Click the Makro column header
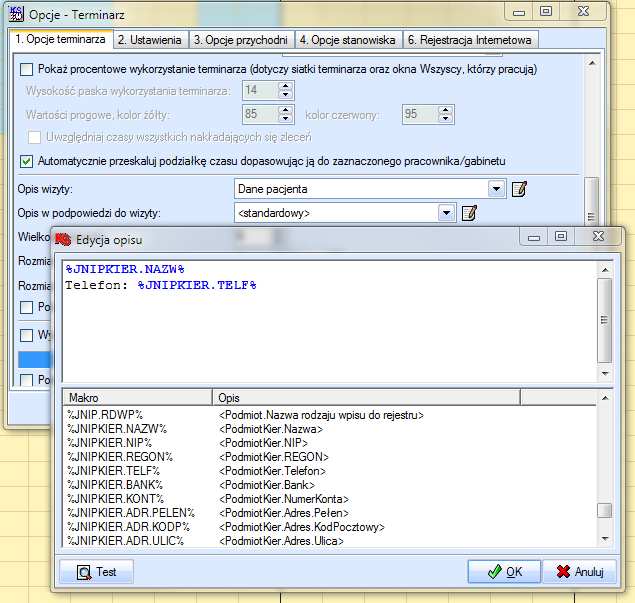The width and height of the screenshot is (635, 603). (x=138, y=397)
